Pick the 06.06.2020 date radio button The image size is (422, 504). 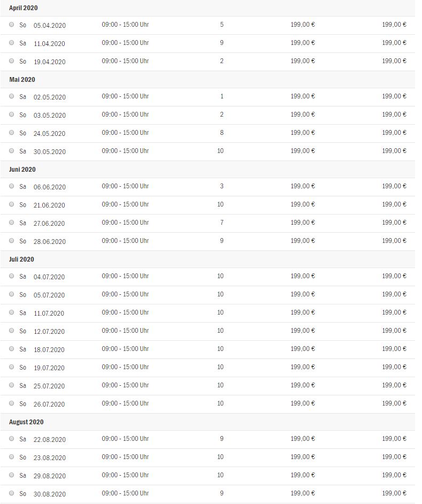pos(12,186)
